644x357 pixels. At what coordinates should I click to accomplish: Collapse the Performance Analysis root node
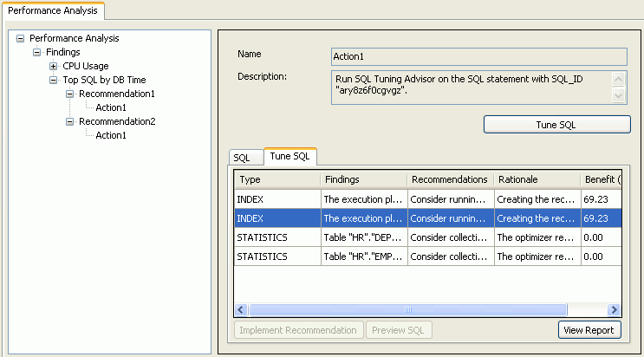point(20,39)
